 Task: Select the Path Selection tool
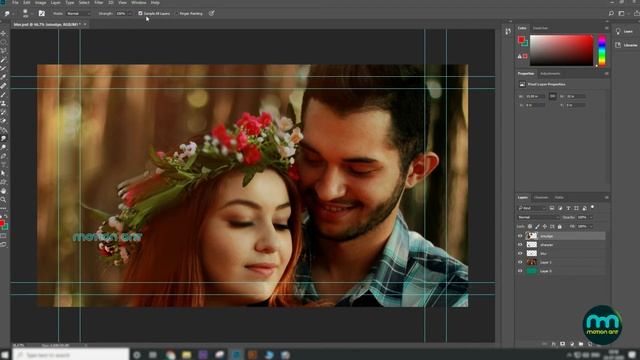click(4, 173)
